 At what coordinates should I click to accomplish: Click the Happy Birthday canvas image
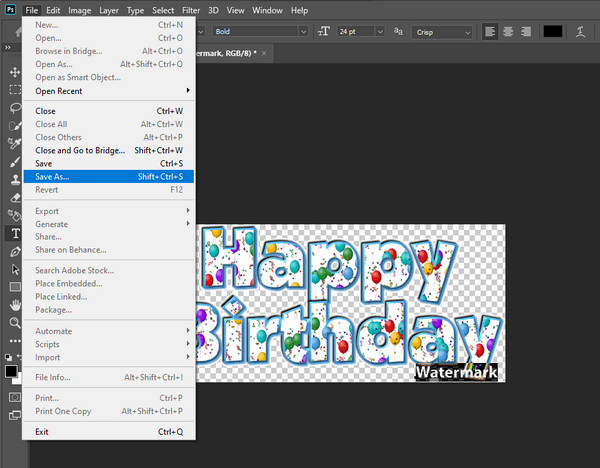coord(351,303)
